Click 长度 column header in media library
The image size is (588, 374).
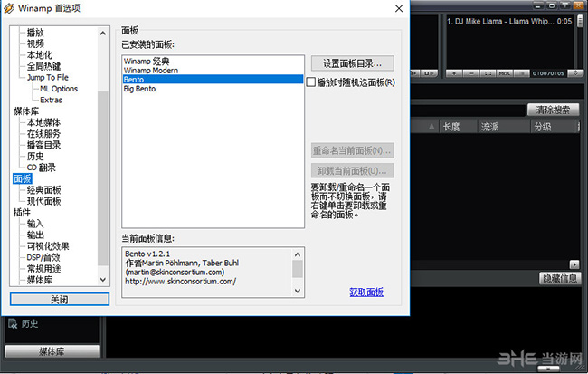(459, 127)
